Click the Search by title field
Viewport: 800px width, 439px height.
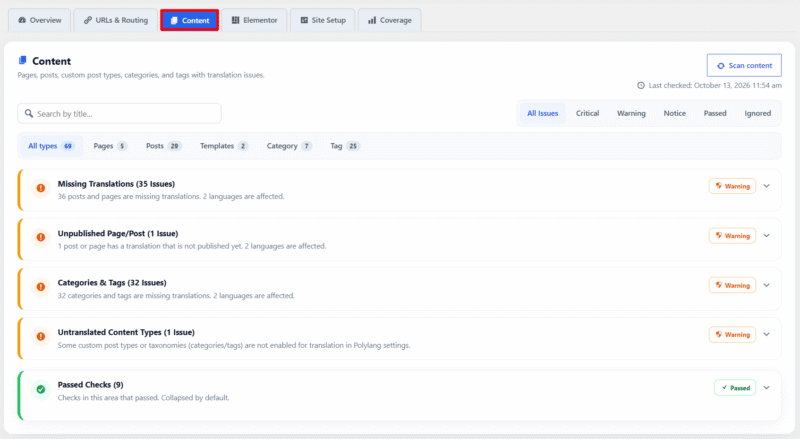(119, 113)
